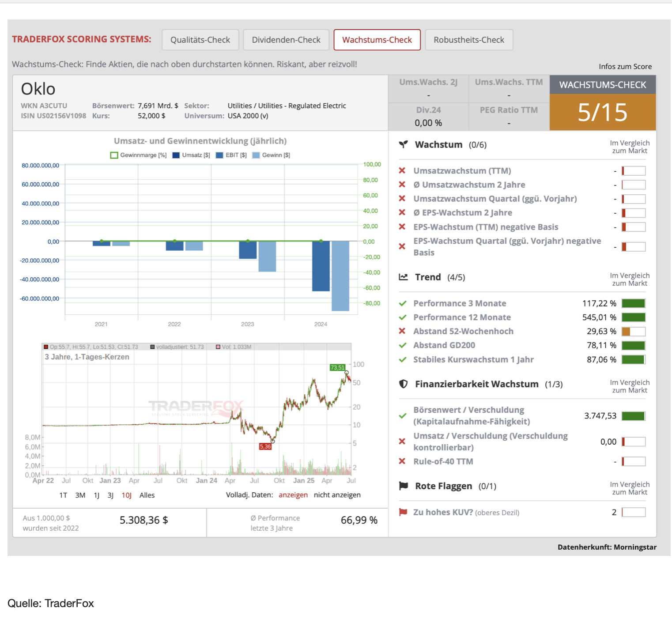The image size is (672, 619).
Task: Click the Wachstum sprout icon
Action: [x=403, y=144]
